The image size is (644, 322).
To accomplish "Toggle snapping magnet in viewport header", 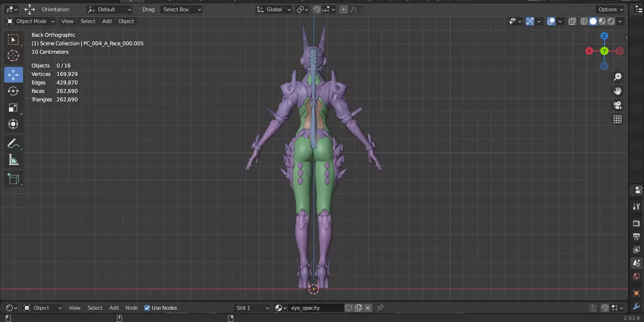I will click(x=317, y=9).
